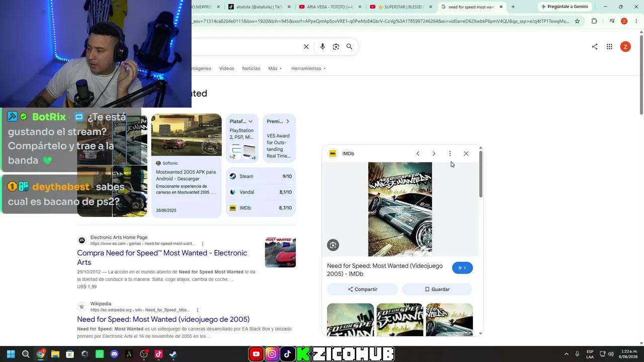Open the red car thumbnail beside EA result

280,252
